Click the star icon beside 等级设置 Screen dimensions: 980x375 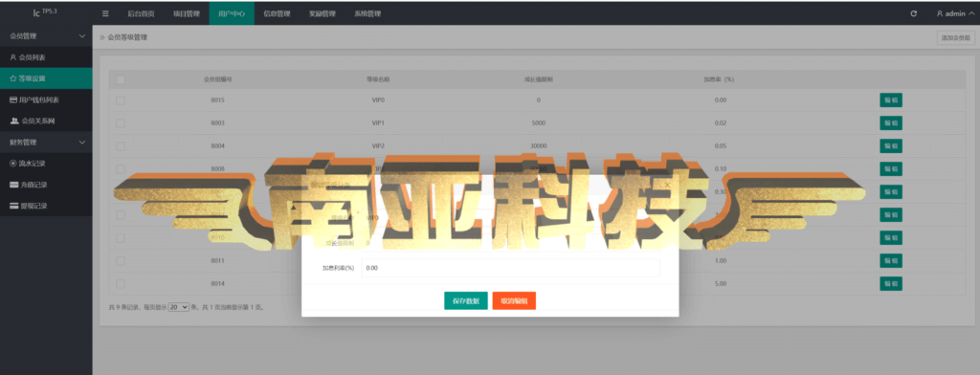(13, 78)
